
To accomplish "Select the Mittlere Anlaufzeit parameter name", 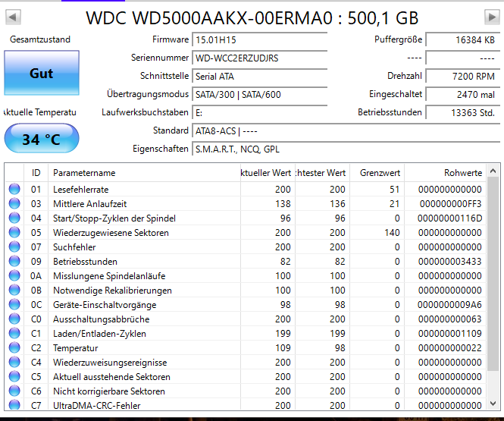I will [x=89, y=204].
